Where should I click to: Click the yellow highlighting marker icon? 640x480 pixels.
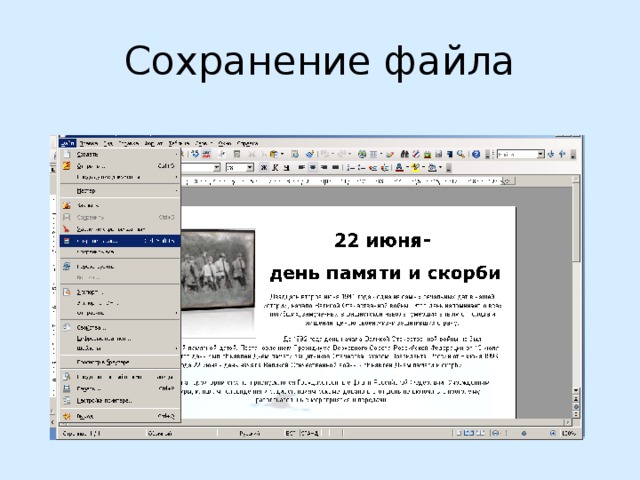pyautogui.click(x=416, y=168)
